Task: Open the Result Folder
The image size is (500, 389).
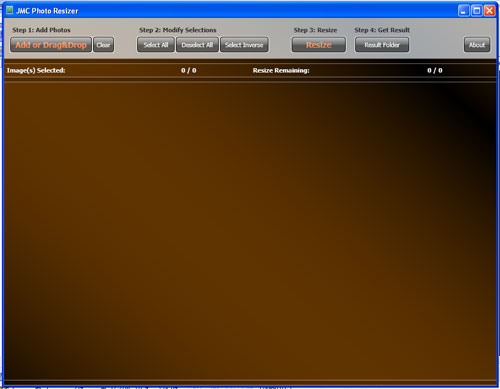Action: pos(382,45)
